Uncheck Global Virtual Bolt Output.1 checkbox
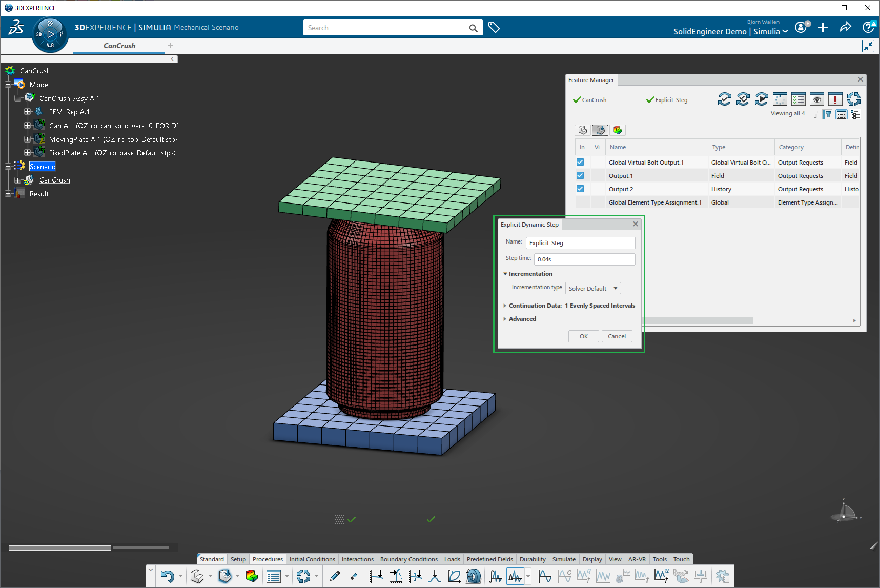 pyautogui.click(x=580, y=162)
